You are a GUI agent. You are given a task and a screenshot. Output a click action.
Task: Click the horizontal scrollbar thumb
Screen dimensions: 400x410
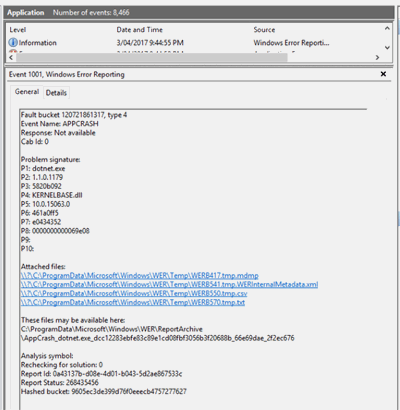(152, 58)
